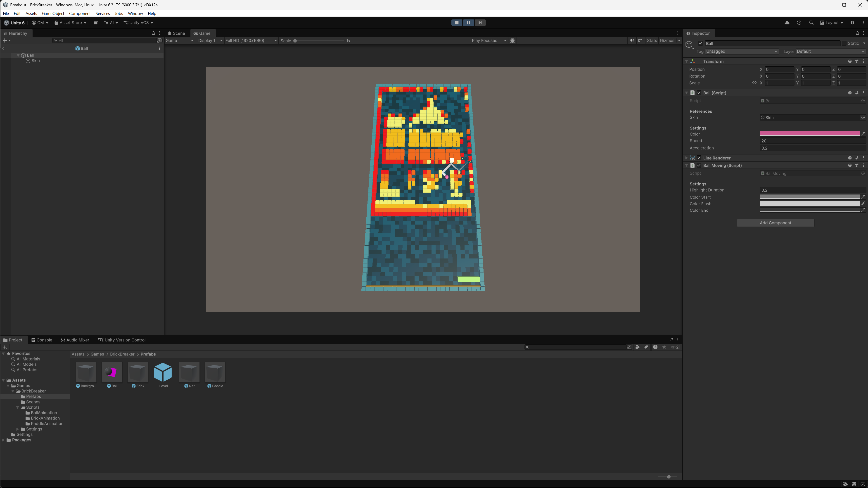Open the Full HD resolution dropdown
This screenshot has height=488, width=868.
point(251,40)
